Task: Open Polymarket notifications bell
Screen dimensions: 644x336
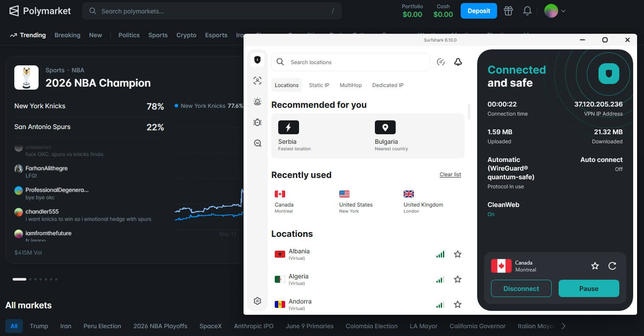Action: 527,11
